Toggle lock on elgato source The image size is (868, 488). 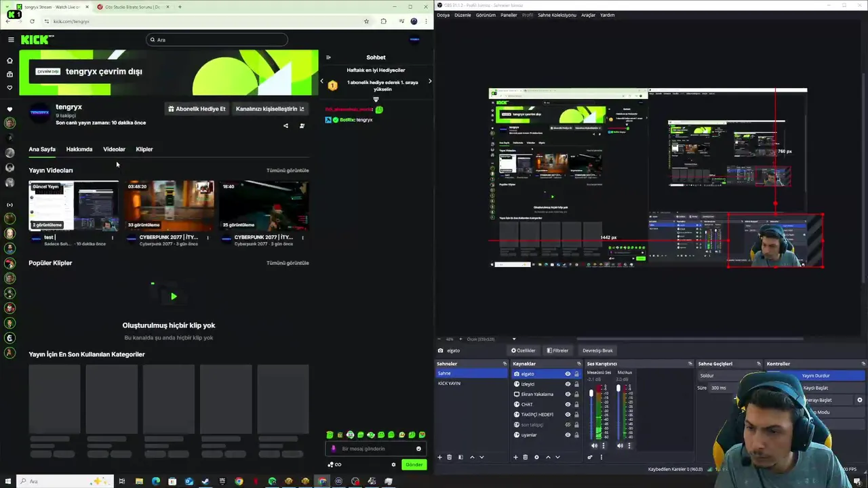[576, 374]
